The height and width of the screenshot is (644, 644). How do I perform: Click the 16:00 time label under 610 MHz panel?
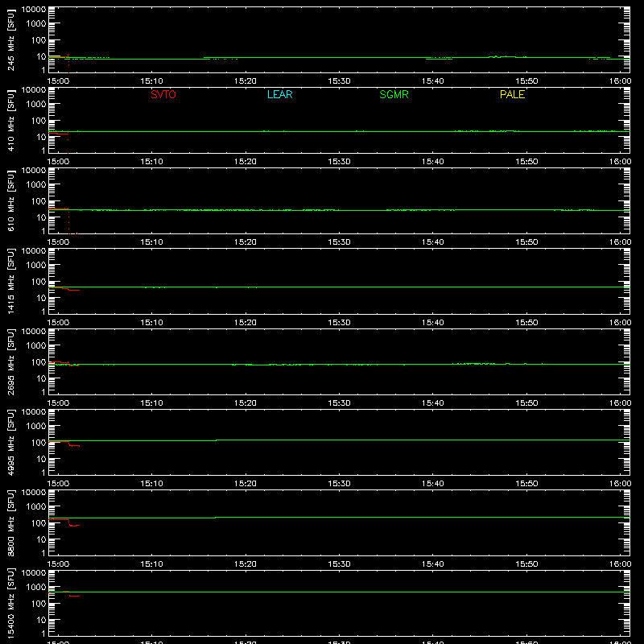pos(620,242)
